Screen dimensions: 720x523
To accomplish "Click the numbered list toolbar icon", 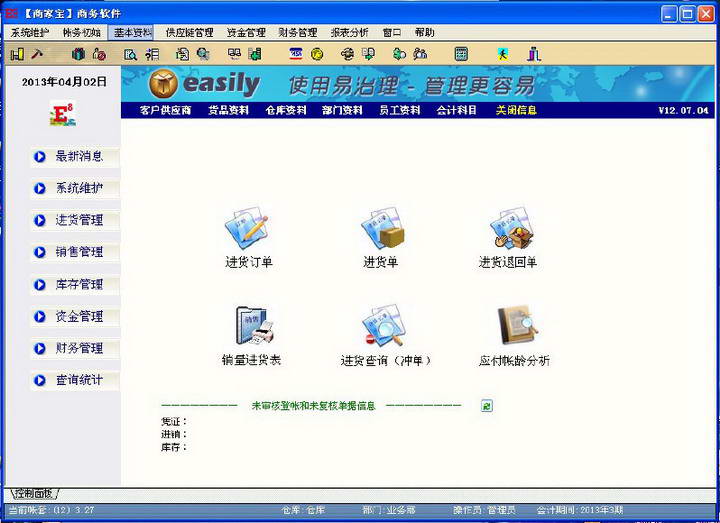I will pos(152,54).
